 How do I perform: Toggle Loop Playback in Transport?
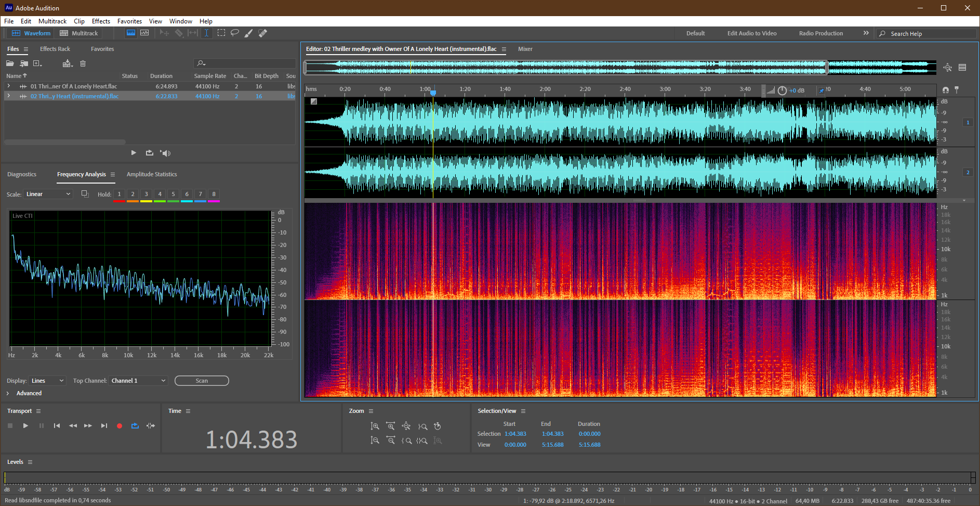click(135, 426)
